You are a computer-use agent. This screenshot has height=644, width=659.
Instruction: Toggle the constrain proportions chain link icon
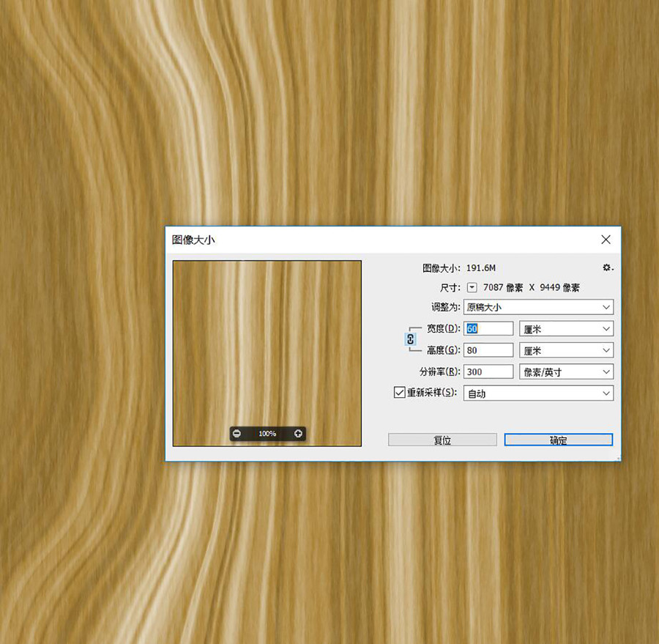[411, 339]
